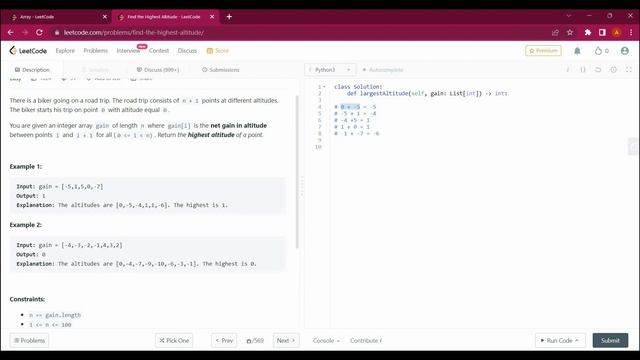Go to the Next problem
Viewport: 640px width, 360px height.
[286, 340]
